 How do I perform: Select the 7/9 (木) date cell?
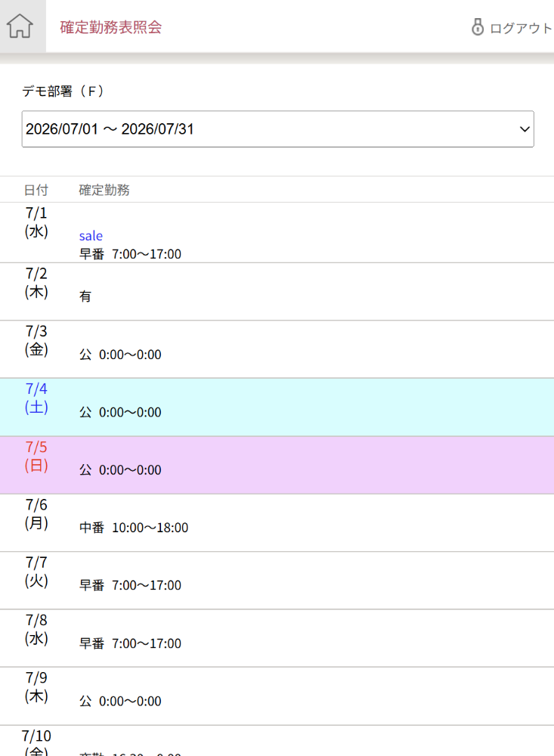pos(36,687)
